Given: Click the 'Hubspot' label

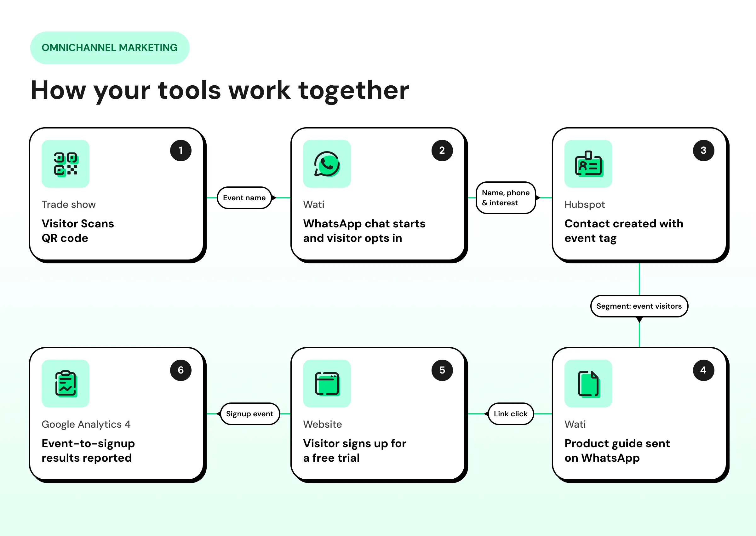Looking at the screenshot, I should click(585, 205).
